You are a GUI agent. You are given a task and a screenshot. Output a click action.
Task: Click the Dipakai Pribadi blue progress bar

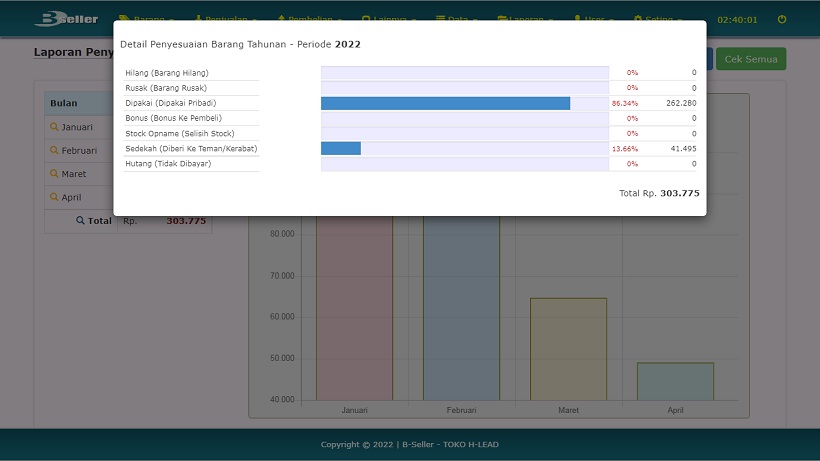pyautogui.click(x=445, y=103)
